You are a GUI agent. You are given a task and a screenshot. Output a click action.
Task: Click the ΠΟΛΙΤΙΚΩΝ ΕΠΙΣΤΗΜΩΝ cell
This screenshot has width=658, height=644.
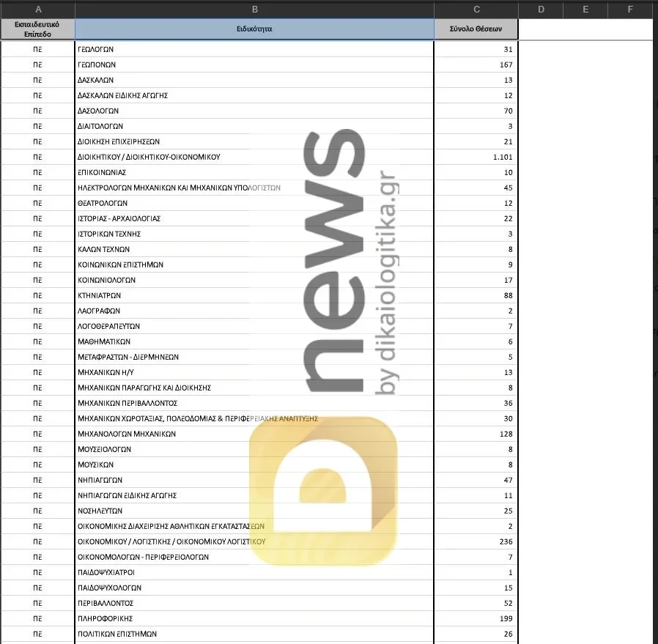click(x=254, y=634)
